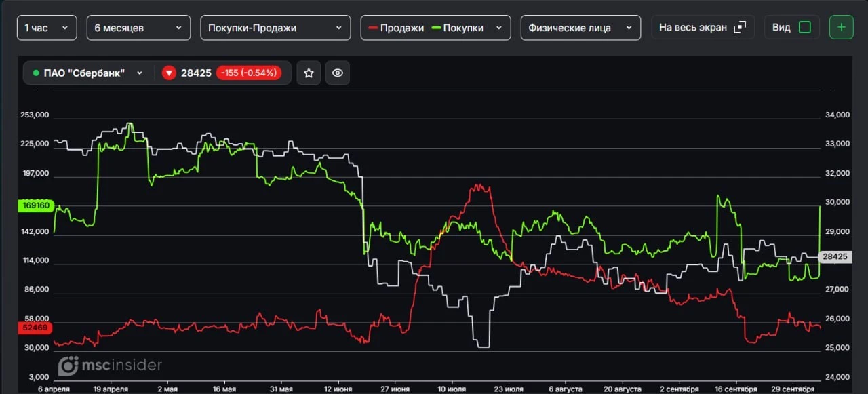Click the "197,000" left axis label
Image resolution: width=868 pixels, height=394 pixels.
point(35,174)
